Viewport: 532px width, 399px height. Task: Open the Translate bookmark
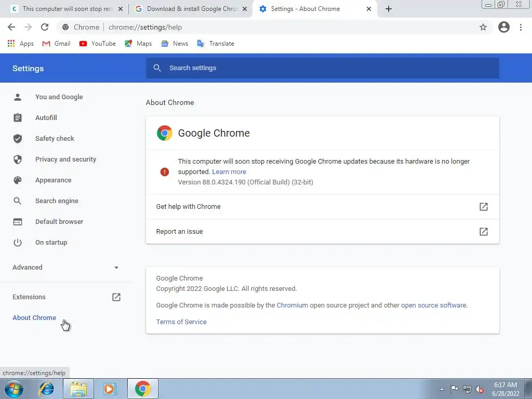pyautogui.click(x=216, y=44)
